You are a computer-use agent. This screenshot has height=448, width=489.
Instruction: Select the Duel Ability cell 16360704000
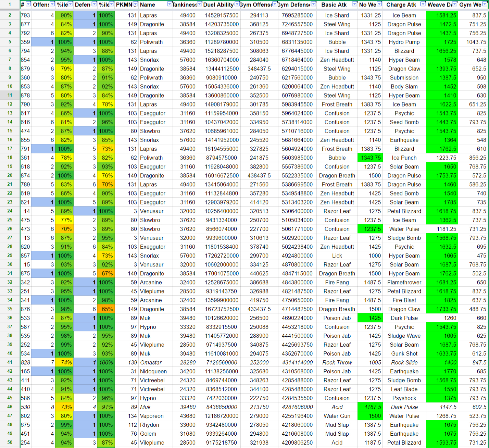[221, 60]
